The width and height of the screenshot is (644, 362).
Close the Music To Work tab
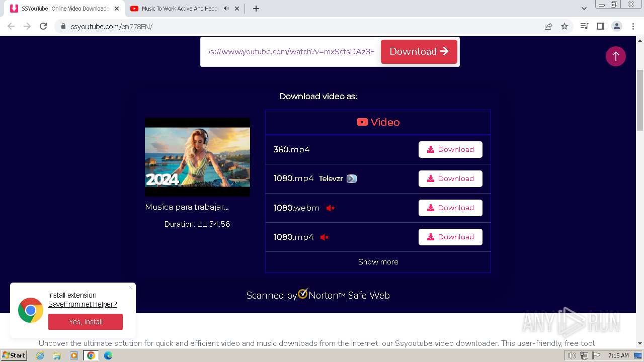point(236,9)
